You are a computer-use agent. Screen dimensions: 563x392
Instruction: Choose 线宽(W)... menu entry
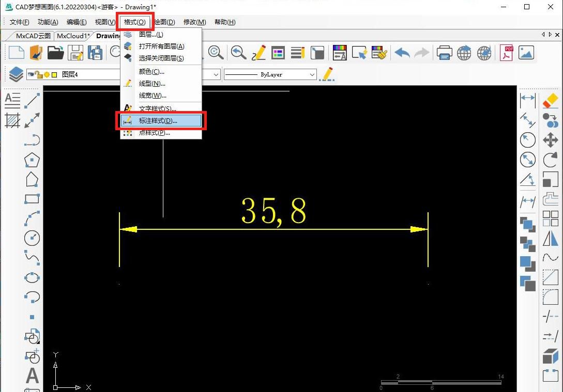(x=161, y=96)
